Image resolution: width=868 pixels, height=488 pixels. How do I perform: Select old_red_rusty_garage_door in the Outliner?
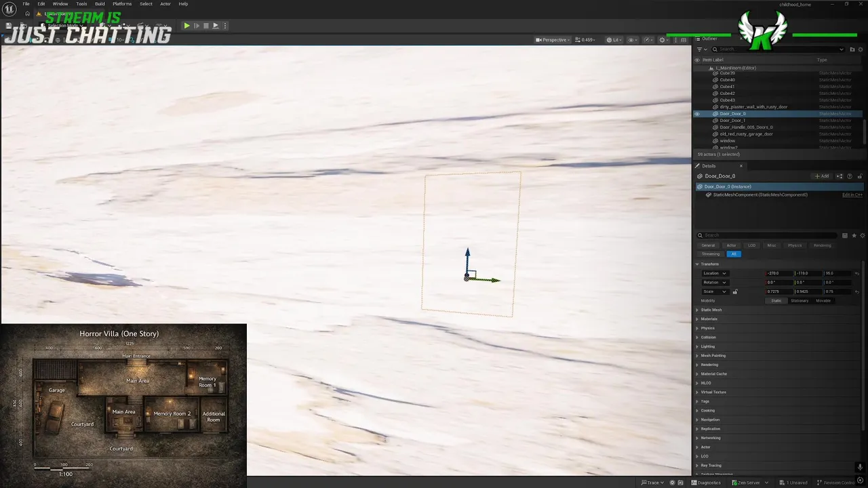(746, 134)
